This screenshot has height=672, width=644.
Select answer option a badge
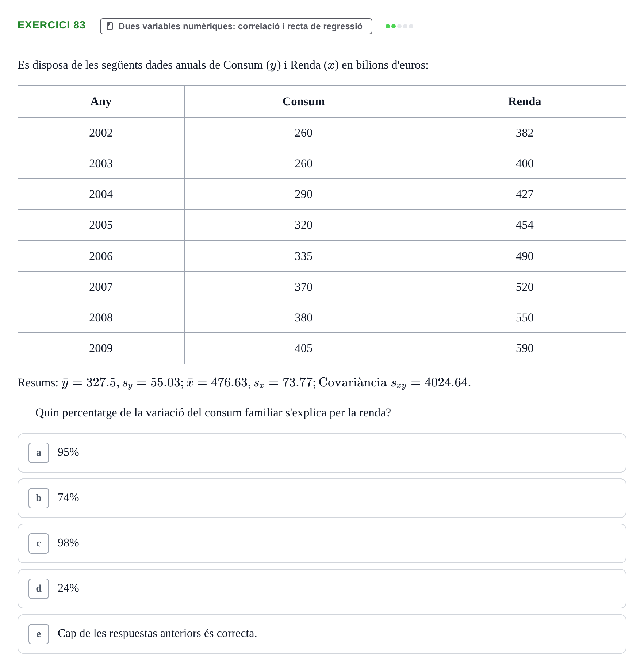(39, 453)
